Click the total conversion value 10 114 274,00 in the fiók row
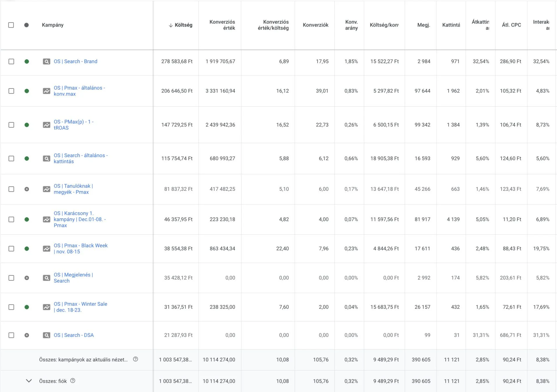The height and width of the screenshot is (392, 557). pos(219,381)
